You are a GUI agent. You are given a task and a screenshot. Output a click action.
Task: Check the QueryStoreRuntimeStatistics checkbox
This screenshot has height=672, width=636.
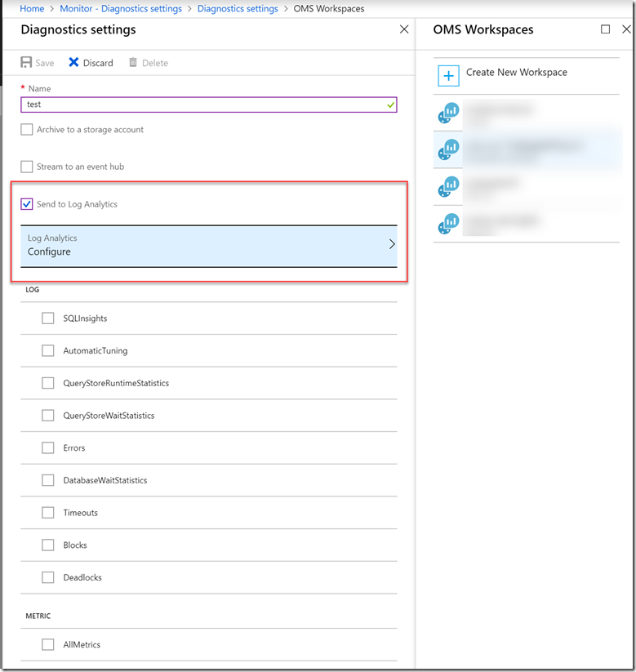click(x=47, y=383)
